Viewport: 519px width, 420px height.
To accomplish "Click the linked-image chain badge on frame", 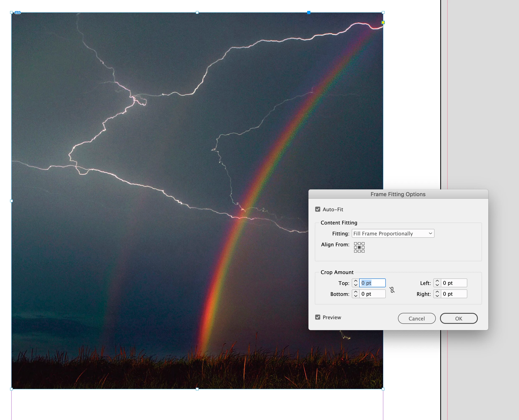I will click(x=18, y=13).
